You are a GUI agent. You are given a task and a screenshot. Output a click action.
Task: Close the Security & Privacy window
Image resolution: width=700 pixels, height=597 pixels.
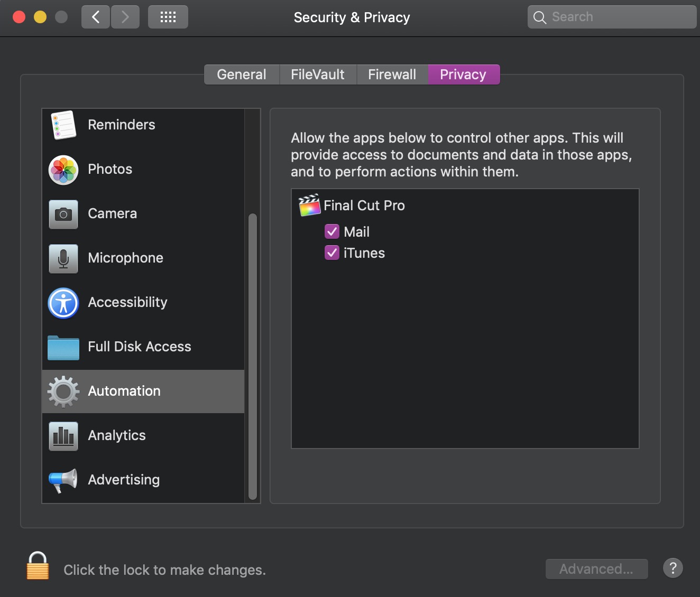tap(19, 17)
